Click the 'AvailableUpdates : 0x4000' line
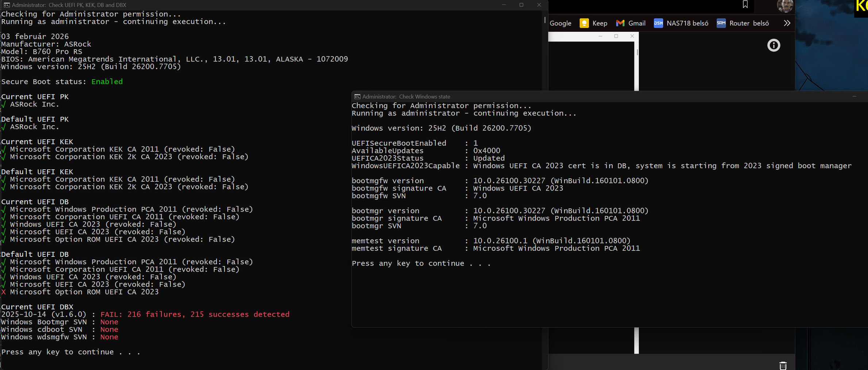 [426, 151]
